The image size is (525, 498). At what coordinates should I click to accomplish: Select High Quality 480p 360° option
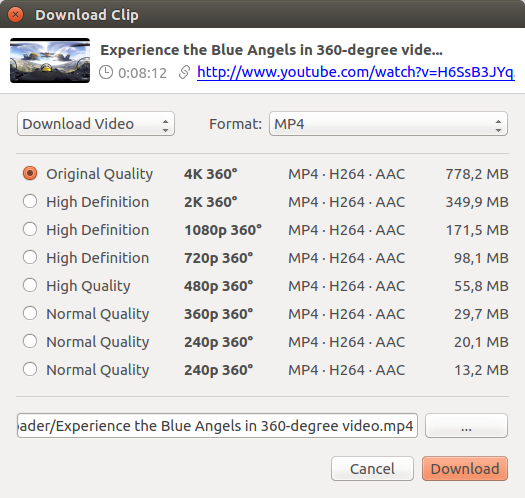(x=30, y=285)
